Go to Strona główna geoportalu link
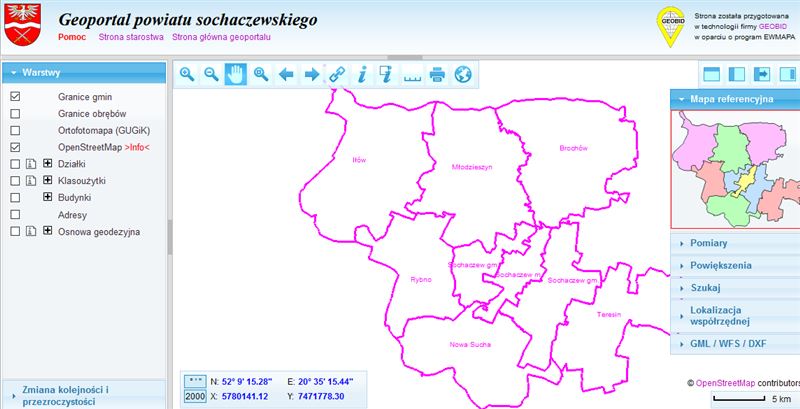 point(221,37)
